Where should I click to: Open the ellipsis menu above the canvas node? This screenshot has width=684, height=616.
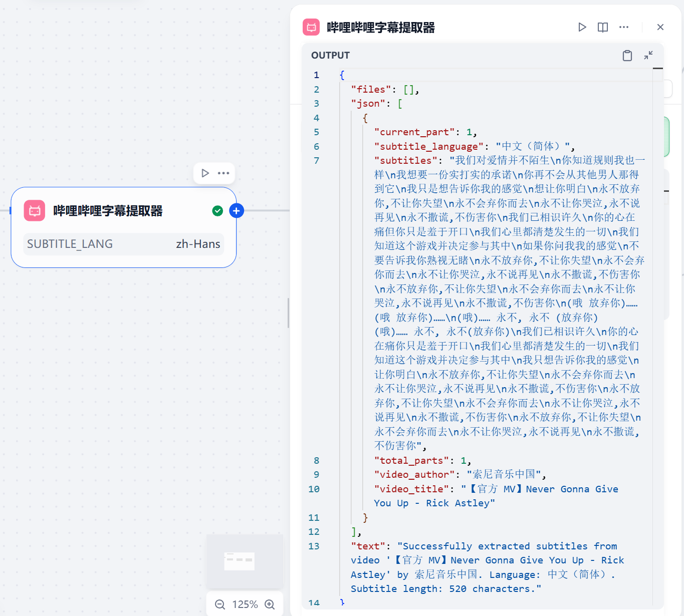pos(223,173)
